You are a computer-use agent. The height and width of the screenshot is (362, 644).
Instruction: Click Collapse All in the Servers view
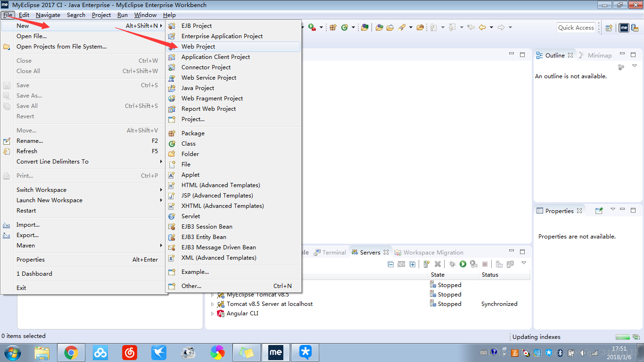point(390,264)
